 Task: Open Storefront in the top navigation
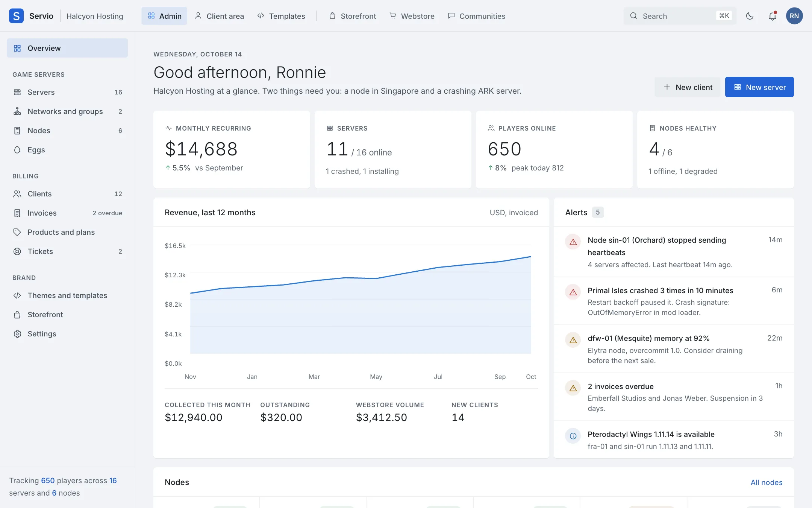click(x=353, y=16)
